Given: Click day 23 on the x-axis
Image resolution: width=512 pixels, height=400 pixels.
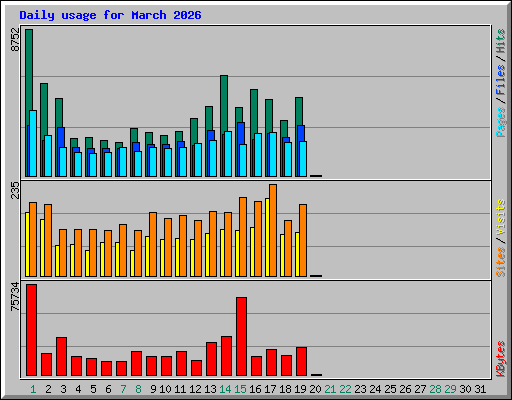Looking at the screenshot, I should click(360, 389).
